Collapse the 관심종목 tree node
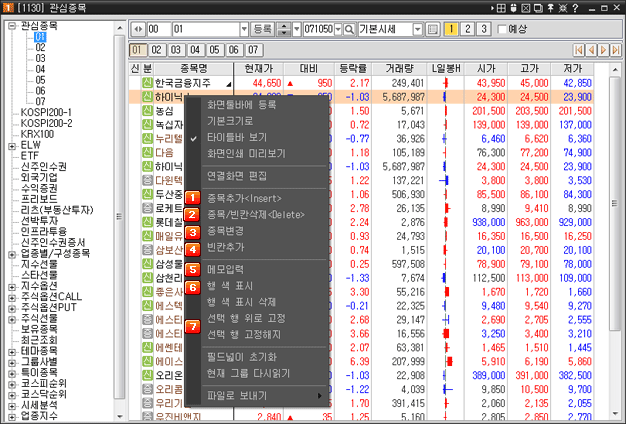Screen dimensions: 626x424 (x=11, y=24)
